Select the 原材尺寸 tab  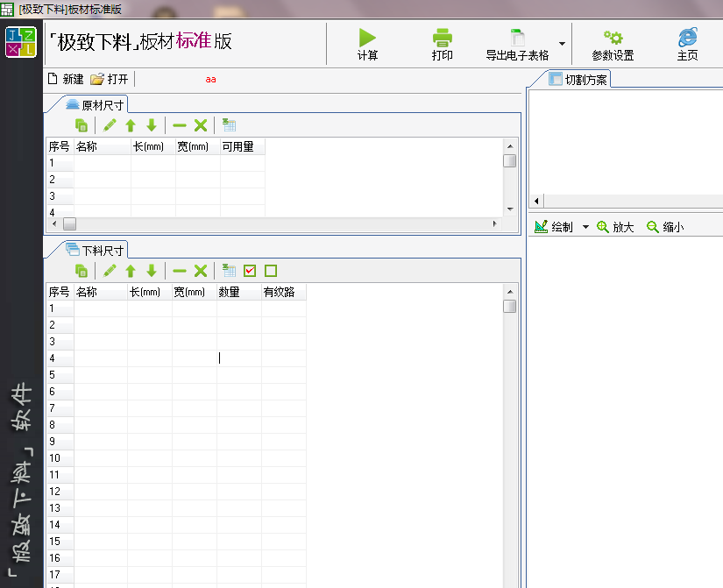pos(96,105)
